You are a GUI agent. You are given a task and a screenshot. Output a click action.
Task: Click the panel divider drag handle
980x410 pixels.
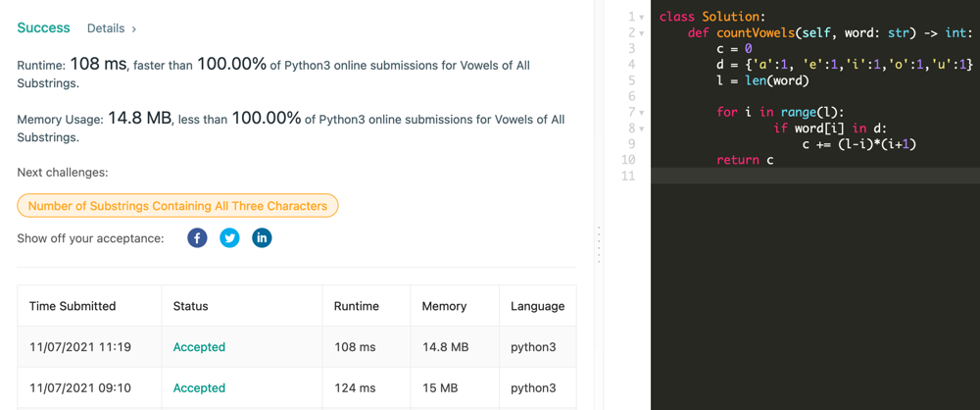pyautogui.click(x=599, y=244)
